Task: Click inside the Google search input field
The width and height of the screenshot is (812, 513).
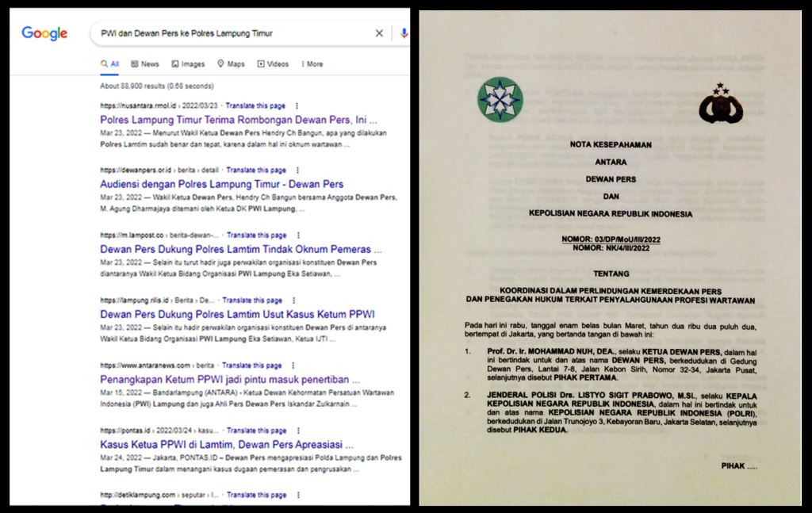Action: (x=230, y=33)
